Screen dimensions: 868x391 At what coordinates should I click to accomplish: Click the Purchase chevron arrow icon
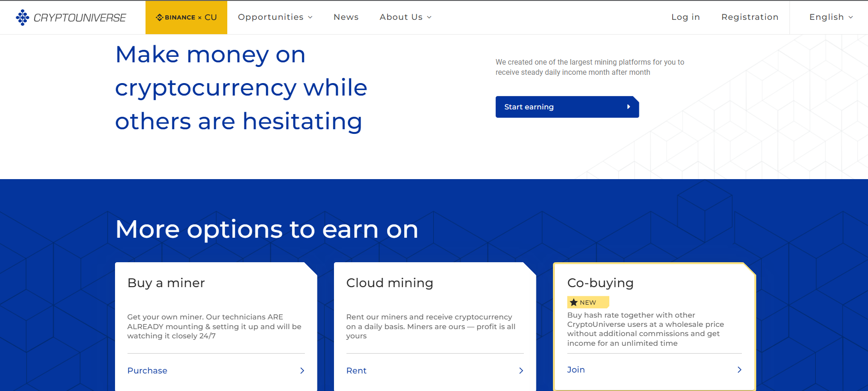click(x=302, y=371)
